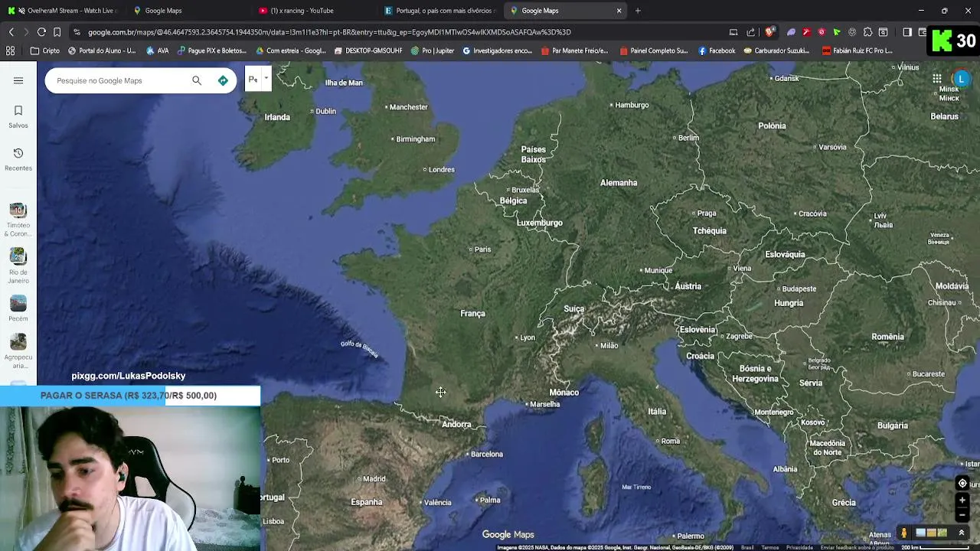Click the Barcelona city label on map
This screenshot has height=551, width=980.
(x=487, y=454)
